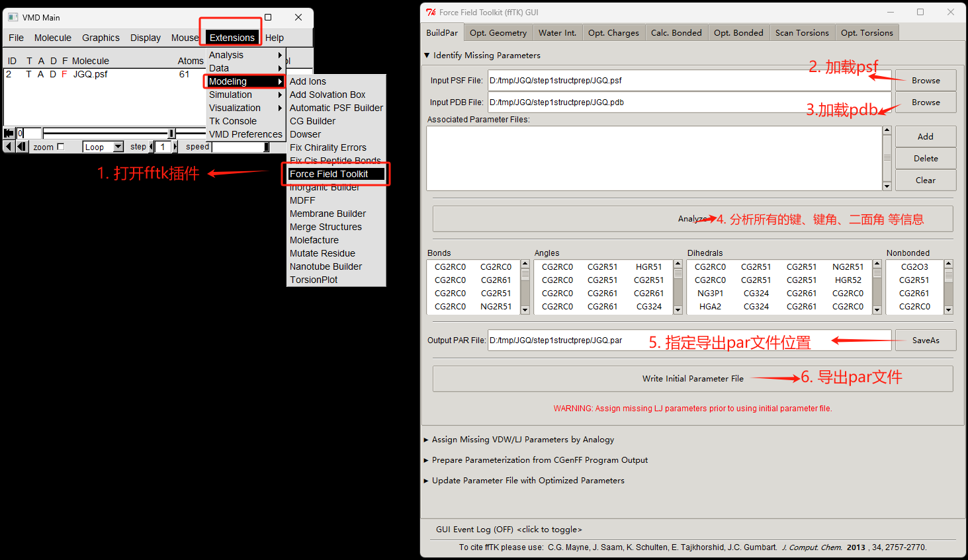Enable the zoom checkbox in VMD Main
This screenshot has height=560, width=968.
61,147
